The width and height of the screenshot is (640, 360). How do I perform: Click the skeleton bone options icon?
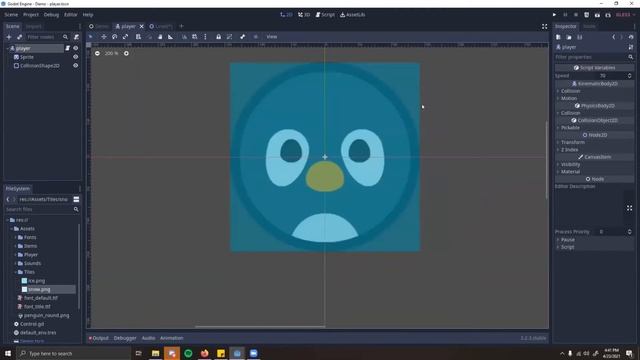[242, 37]
